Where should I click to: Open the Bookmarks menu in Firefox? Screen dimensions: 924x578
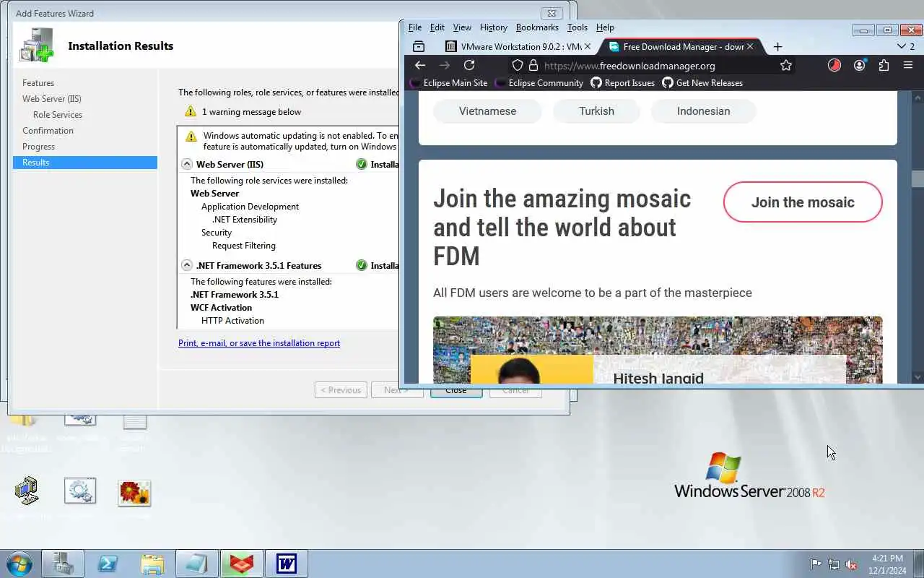pyautogui.click(x=537, y=27)
